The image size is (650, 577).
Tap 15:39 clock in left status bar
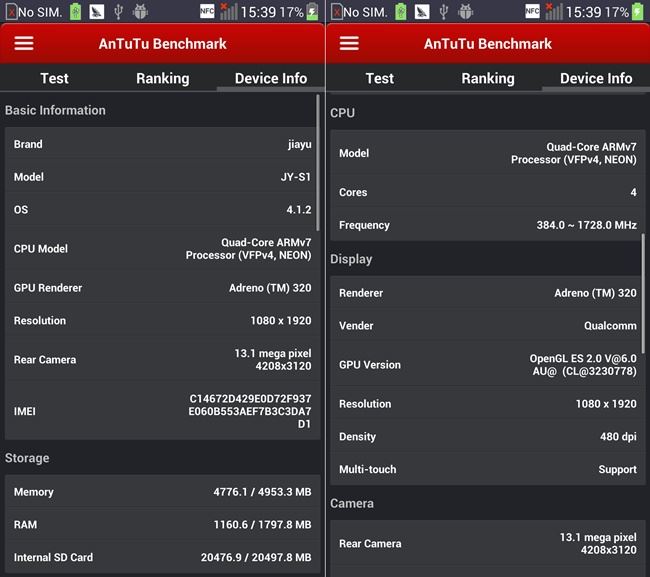tap(258, 12)
